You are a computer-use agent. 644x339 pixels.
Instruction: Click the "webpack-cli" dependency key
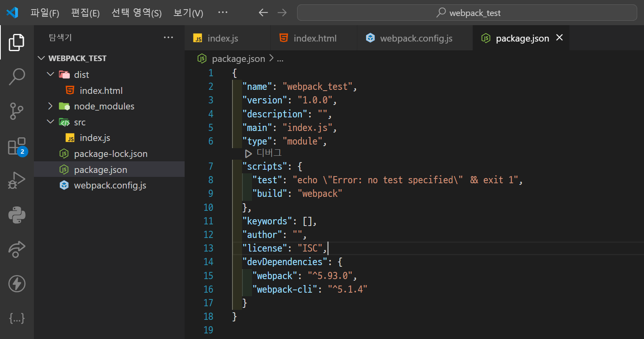(285, 289)
